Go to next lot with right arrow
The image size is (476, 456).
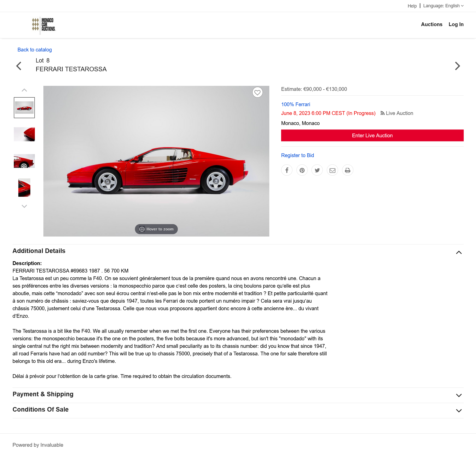[x=457, y=66]
